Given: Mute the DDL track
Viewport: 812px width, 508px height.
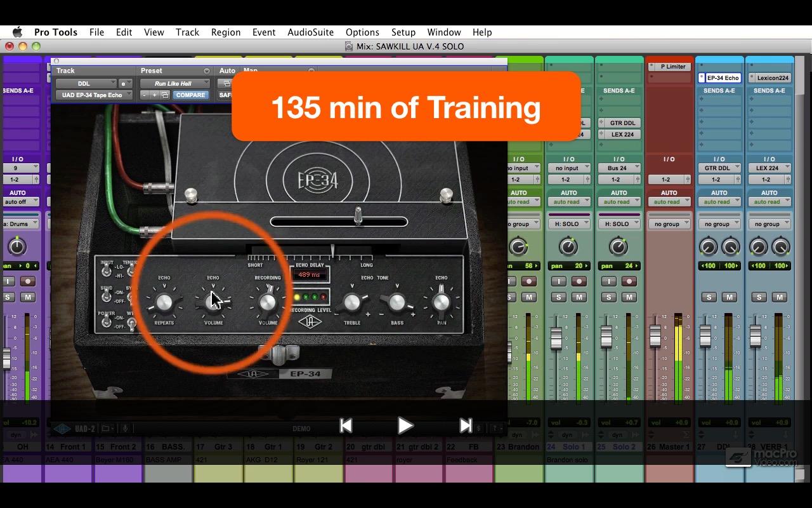Looking at the screenshot, I should 730,297.
